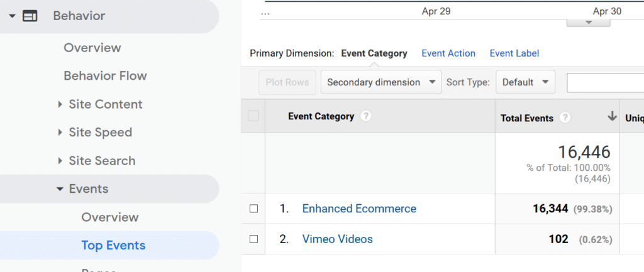The width and height of the screenshot is (644, 272).
Task: Open the Enhanced Ecommerce event category
Action: click(x=359, y=209)
